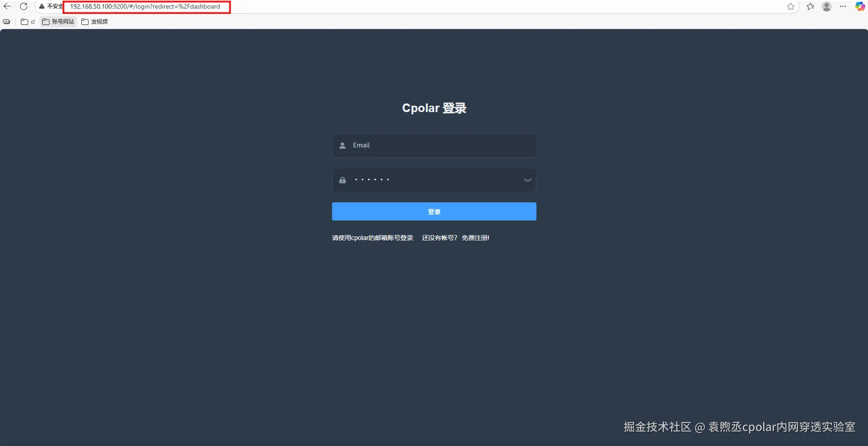The height and width of the screenshot is (446, 868).
Task: Reload the page with the refresh icon
Action: (x=24, y=6)
